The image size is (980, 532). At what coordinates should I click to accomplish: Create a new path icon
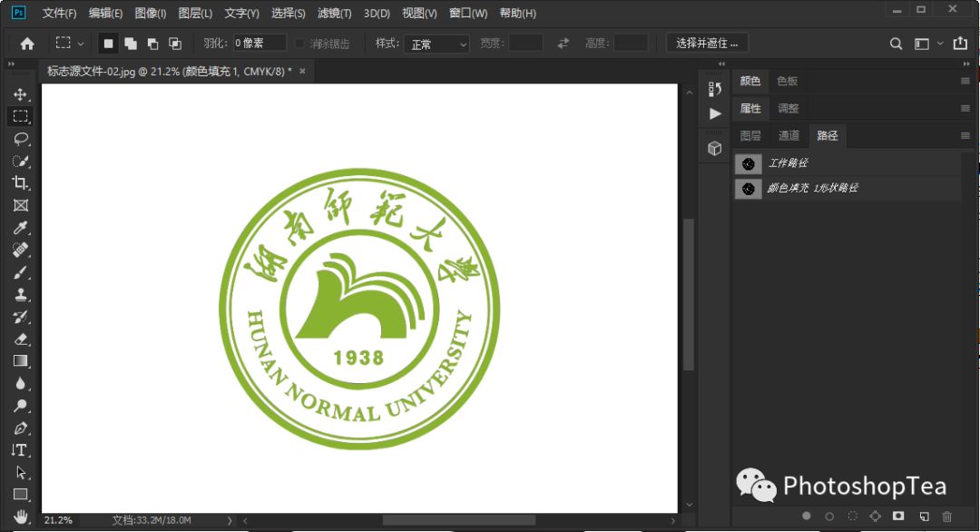924,517
